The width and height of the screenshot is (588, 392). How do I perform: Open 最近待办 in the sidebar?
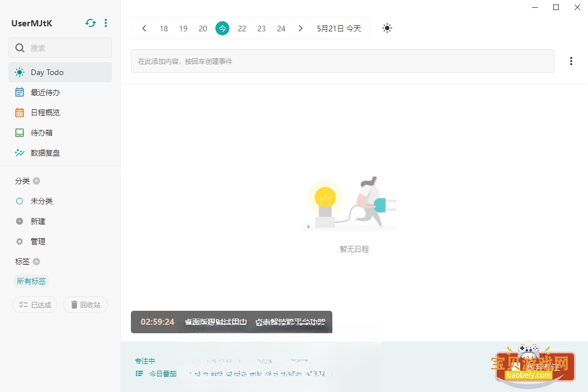click(60, 92)
